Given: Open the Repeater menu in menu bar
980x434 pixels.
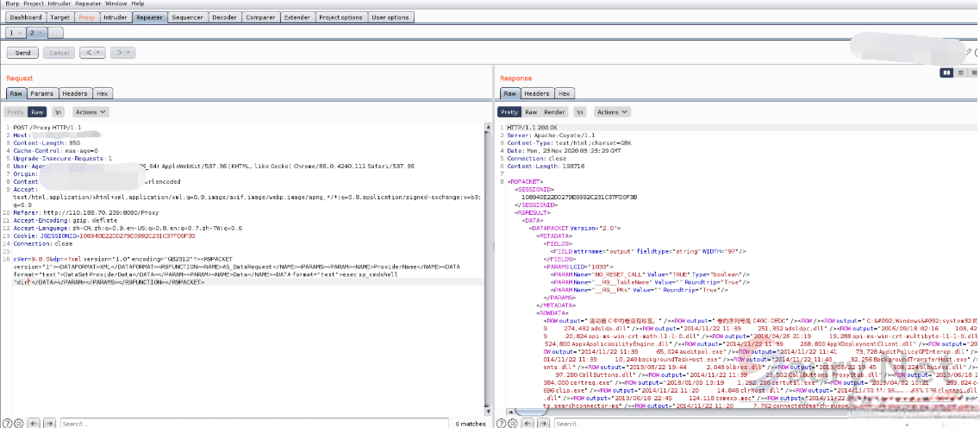Looking at the screenshot, I should click(x=88, y=3).
